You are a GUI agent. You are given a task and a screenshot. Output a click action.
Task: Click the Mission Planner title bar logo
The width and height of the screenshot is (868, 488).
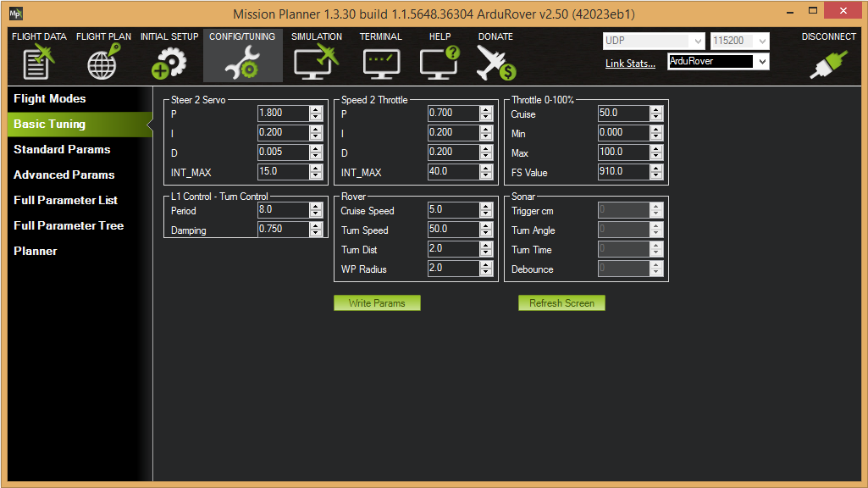pos(16,14)
